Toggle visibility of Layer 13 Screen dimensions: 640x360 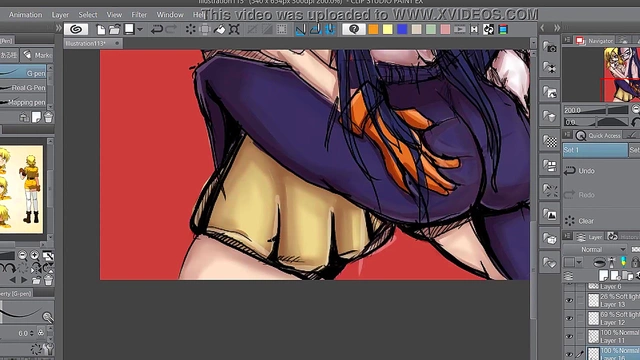click(569, 301)
